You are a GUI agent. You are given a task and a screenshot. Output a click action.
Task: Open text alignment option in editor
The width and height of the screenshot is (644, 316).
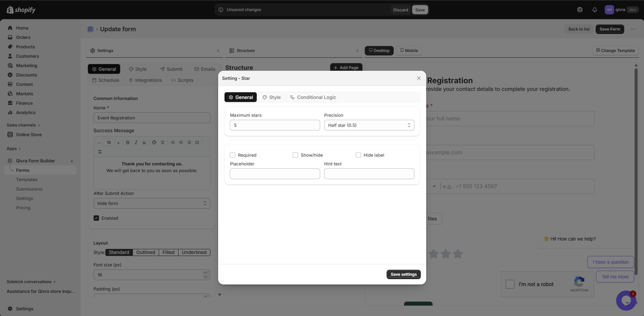(162, 143)
